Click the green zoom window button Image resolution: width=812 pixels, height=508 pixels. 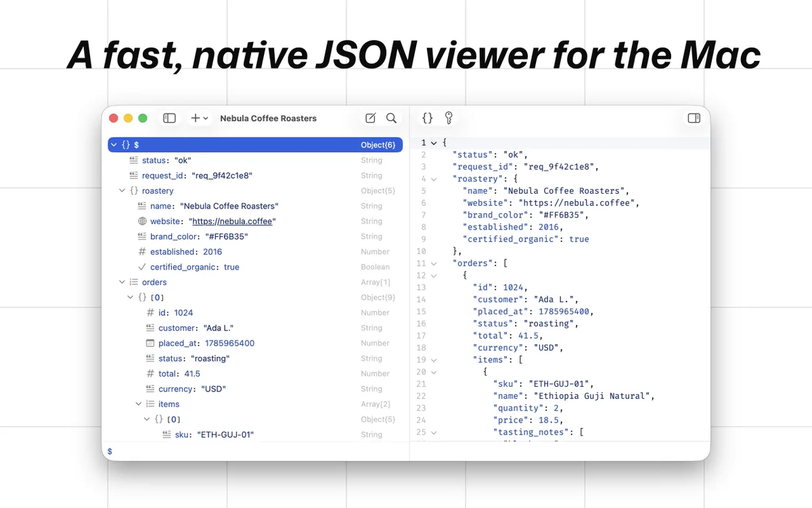click(143, 118)
